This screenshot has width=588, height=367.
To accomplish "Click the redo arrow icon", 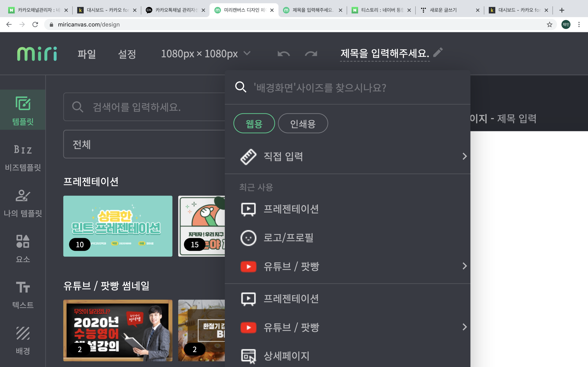I will (x=311, y=54).
